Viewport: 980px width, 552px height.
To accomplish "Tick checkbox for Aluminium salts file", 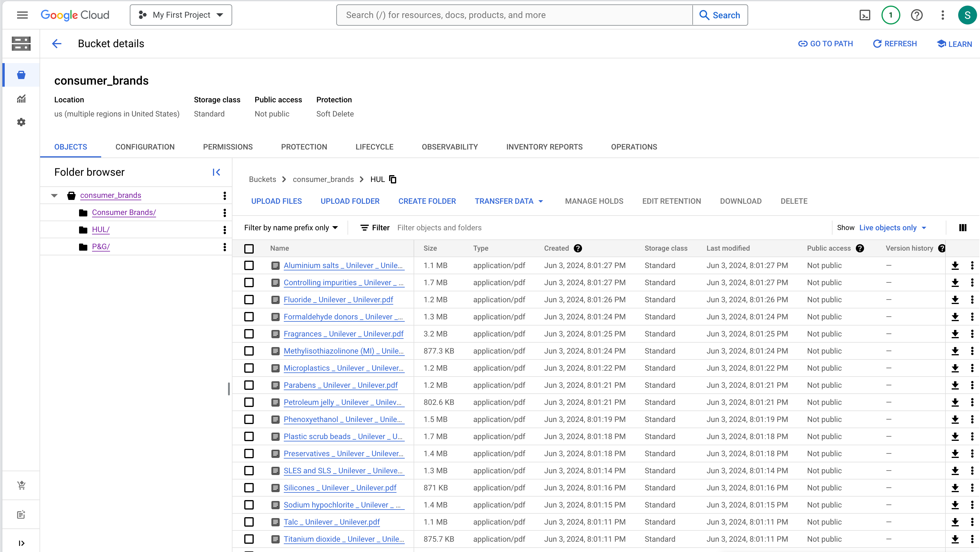I will coord(249,265).
